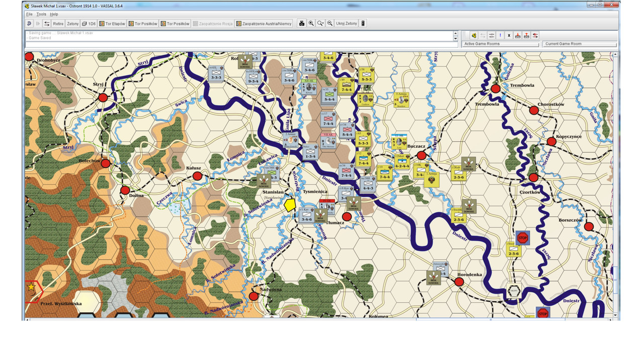Open the Żetony pieces palette
Screen dimensions: 644x361
73,24
